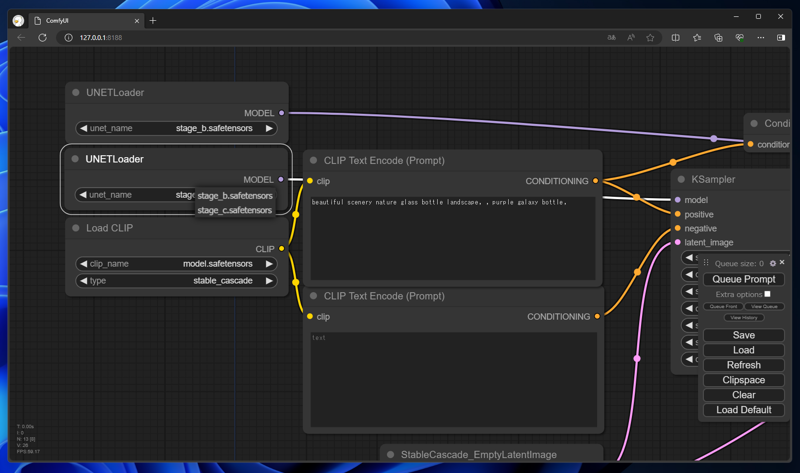Click the Load button
This screenshot has width=800, height=473.
743,350
